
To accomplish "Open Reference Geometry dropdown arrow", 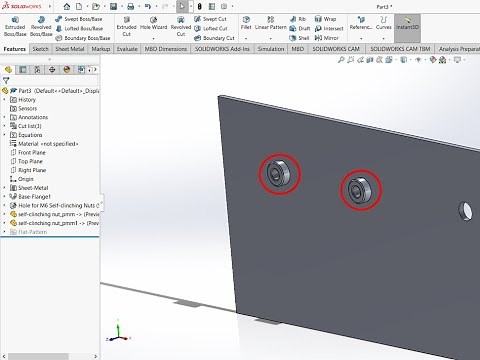I will 361,39.
